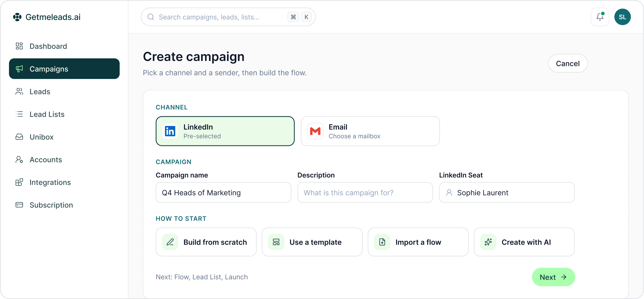Image resolution: width=644 pixels, height=299 pixels.
Task: Click the LinkedIn logo icon
Action: point(170,131)
